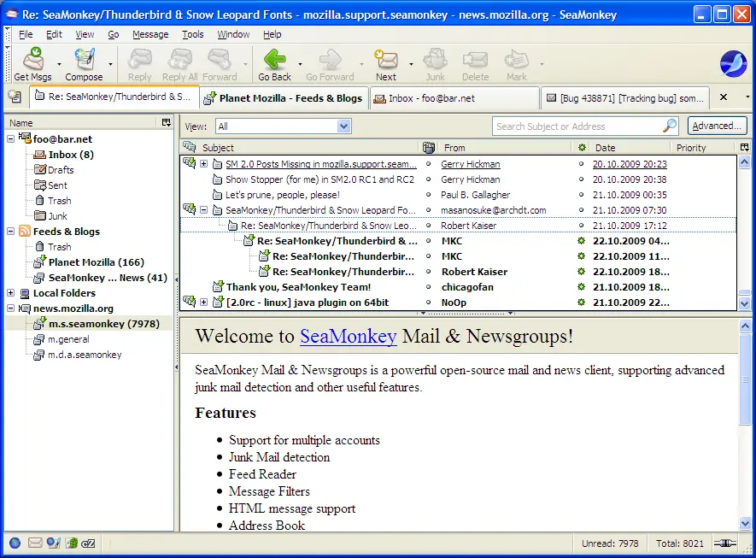The width and height of the screenshot is (756, 558).
Task: Open Navigator from status bar globe icon
Action: pyautogui.click(x=15, y=543)
